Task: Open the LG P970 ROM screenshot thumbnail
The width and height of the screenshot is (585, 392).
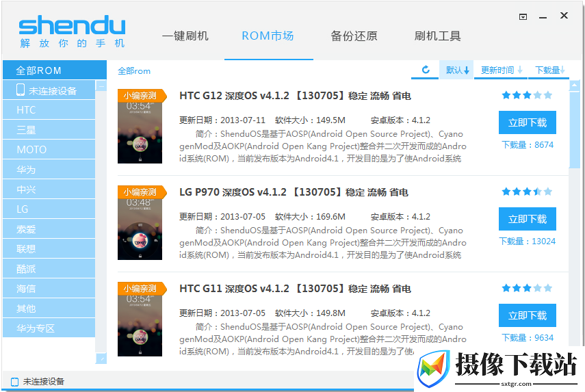Action: (x=140, y=222)
